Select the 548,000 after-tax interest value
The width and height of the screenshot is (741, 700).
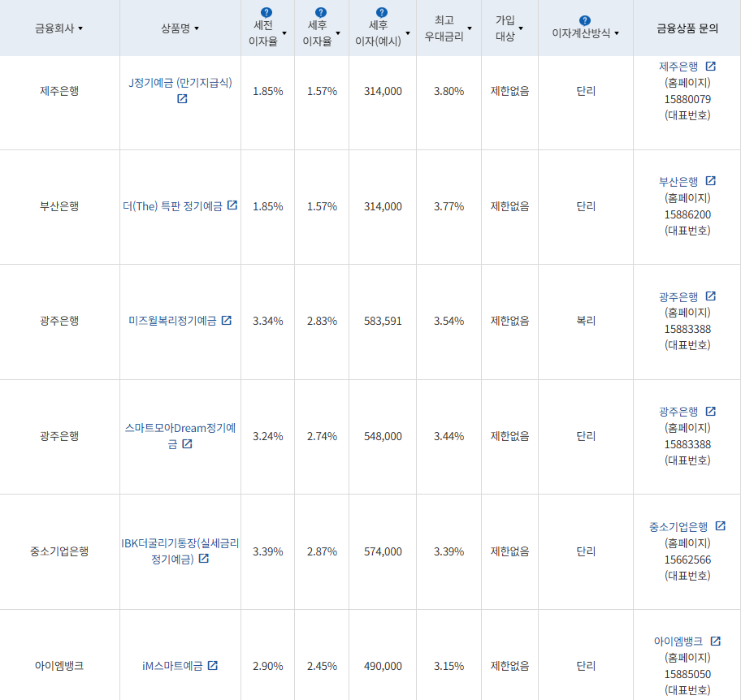click(383, 436)
